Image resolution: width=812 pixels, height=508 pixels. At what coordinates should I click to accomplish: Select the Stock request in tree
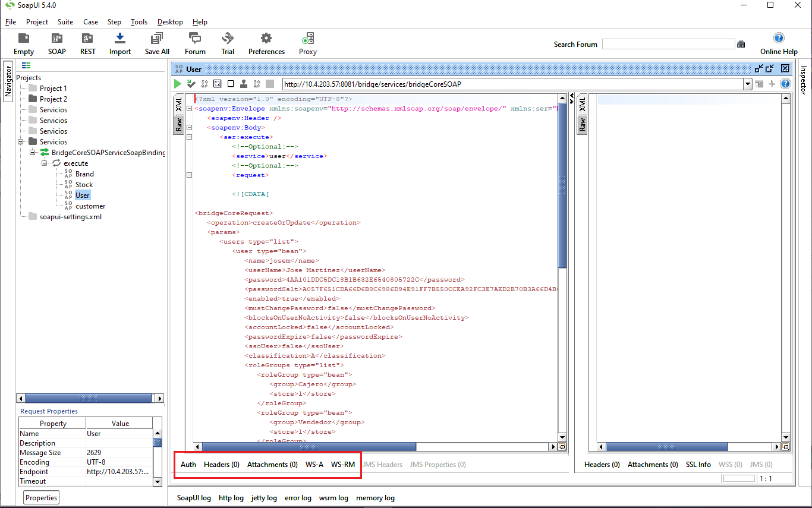84,185
